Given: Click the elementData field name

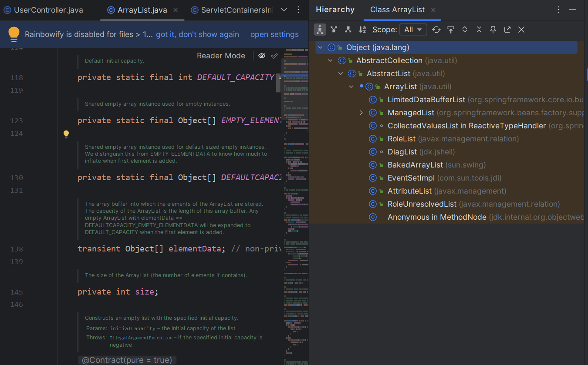Looking at the screenshot, I should pos(195,249).
